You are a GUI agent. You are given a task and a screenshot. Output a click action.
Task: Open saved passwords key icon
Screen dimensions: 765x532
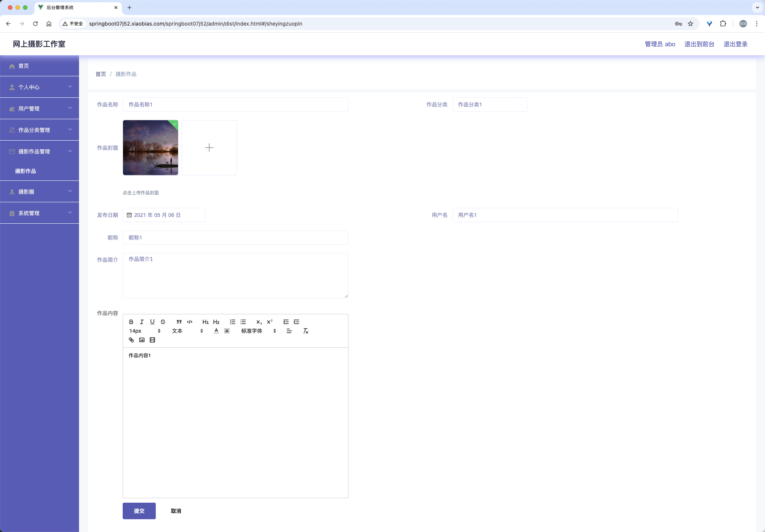pos(678,24)
